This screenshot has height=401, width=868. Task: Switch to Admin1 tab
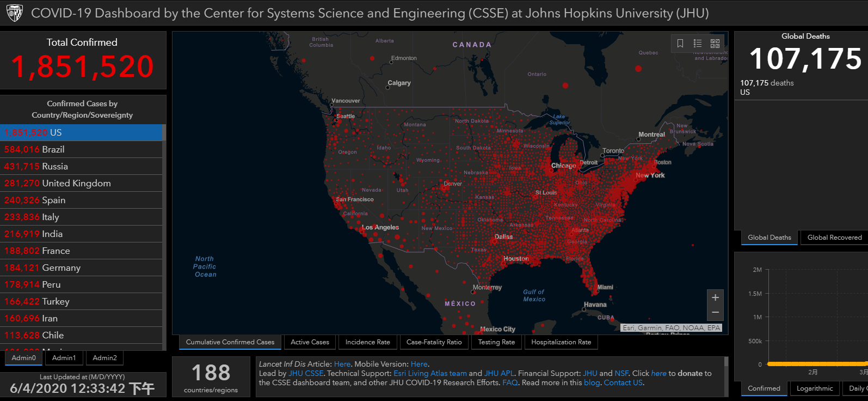pos(64,358)
